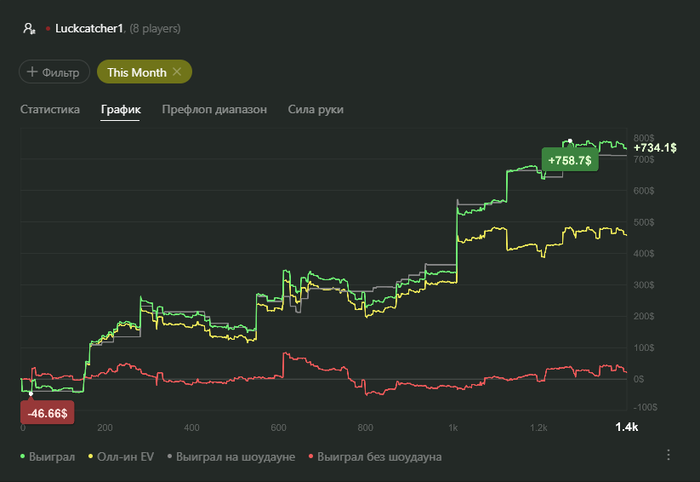Click the +734.1$ final result label
Image resolution: width=700 pixels, height=482 pixels.
tap(655, 147)
